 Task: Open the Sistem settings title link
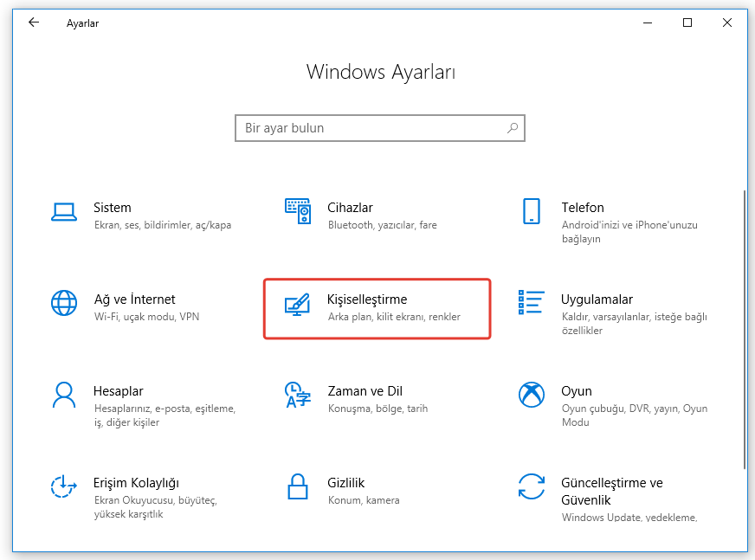[113, 208]
